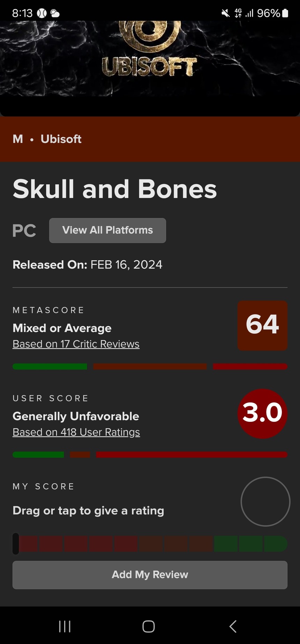Tap the empty My Score circle
Image resolution: width=300 pixels, height=644 pixels.
click(x=265, y=501)
